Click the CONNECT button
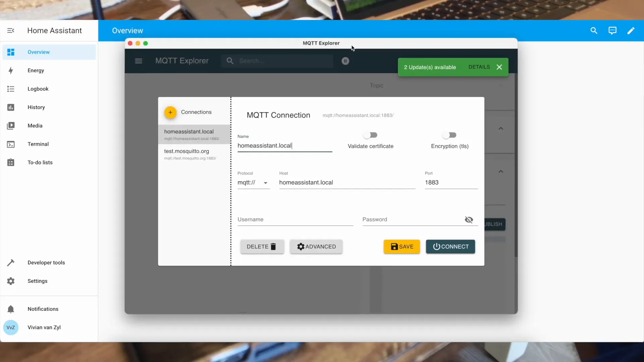The image size is (644, 362). coord(450,247)
